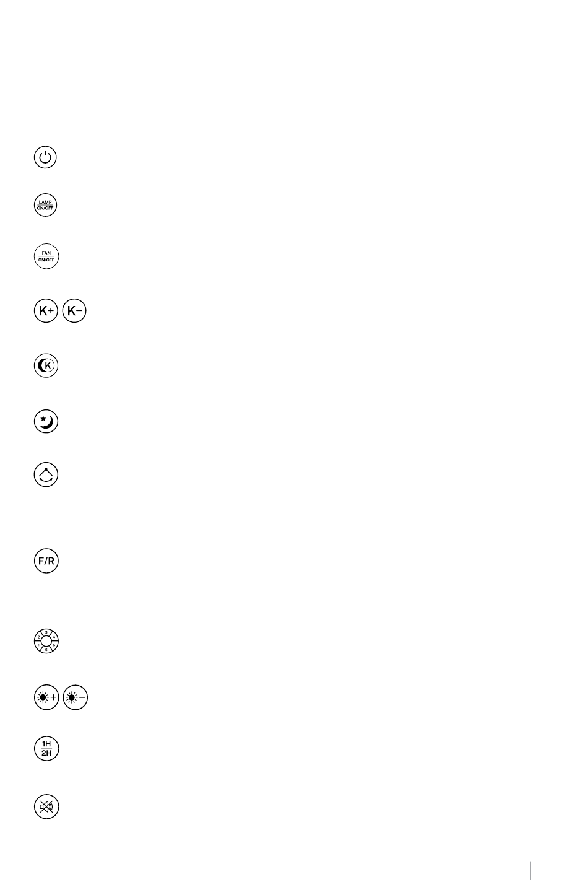This screenshot has width=588, height=882.
Task: Select speed 4 on the fan dial
Action: pos(54,637)
